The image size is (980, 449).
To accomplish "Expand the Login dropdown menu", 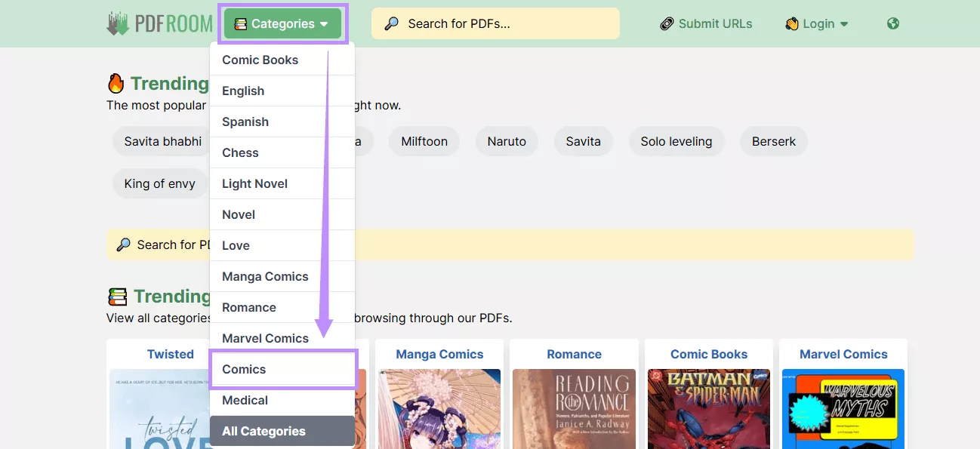I will [x=817, y=23].
